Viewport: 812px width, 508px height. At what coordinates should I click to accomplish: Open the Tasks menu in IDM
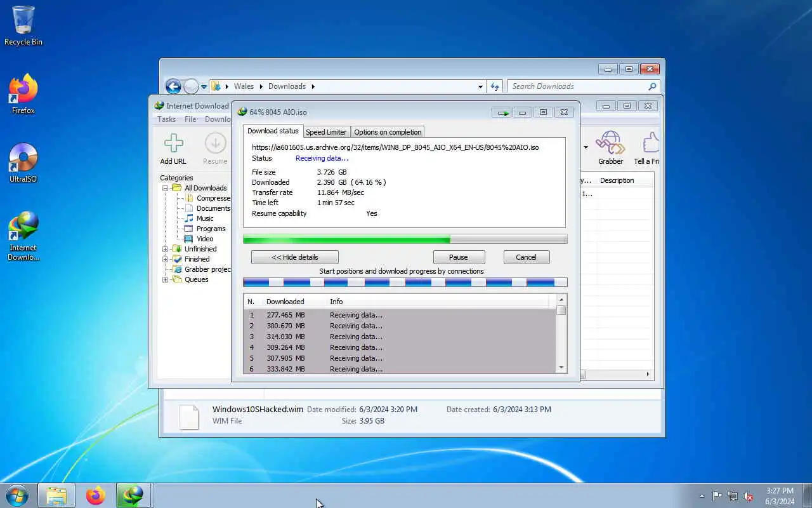166,119
